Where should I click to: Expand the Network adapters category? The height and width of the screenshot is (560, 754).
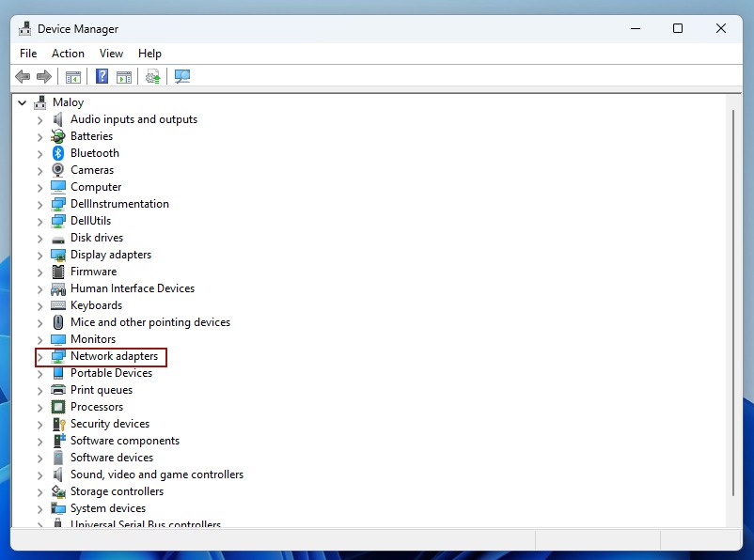coord(39,356)
